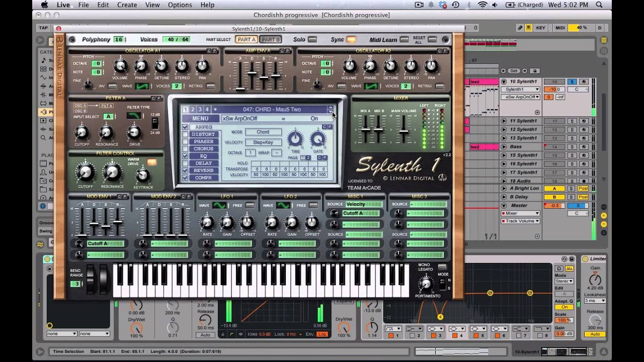Open the COMPR effect tab
644x362 pixels.
204,178
